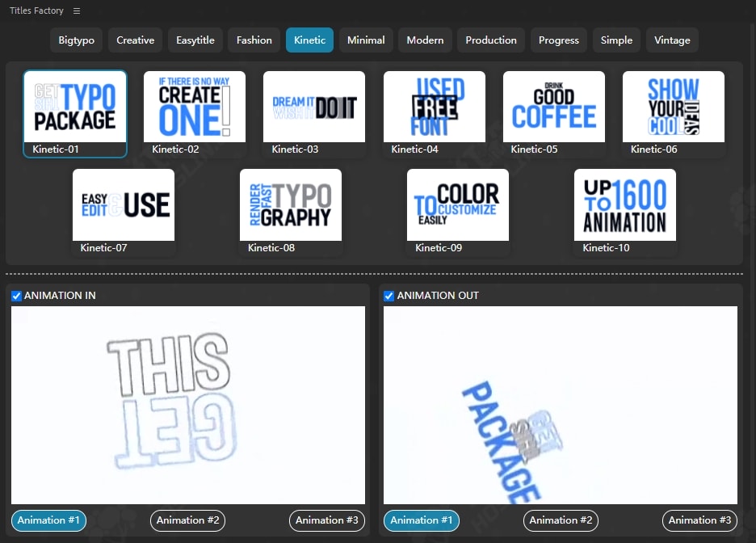The width and height of the screenshot is (756, 543).
Task: Choose Animation #3 under Animation Out
Action: [699, 520]
